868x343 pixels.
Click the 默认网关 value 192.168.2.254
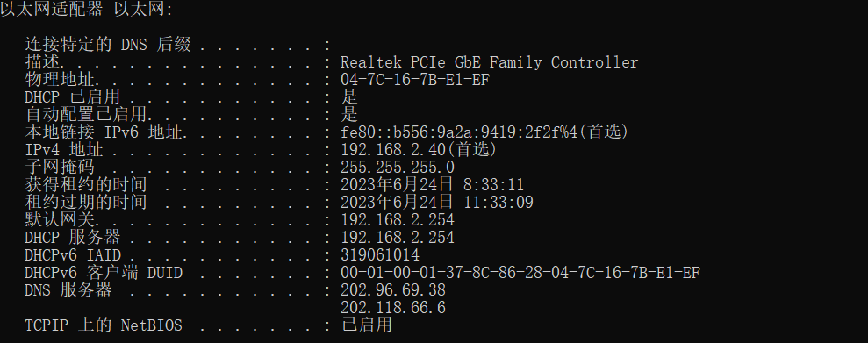(x=398, y=220)
